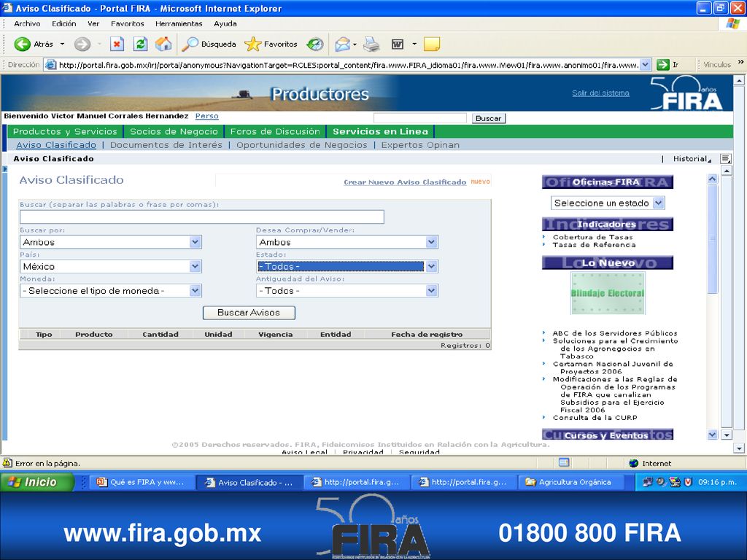Open the Home page icon
The height and width of the screenshot is (560, 747).
163,44
